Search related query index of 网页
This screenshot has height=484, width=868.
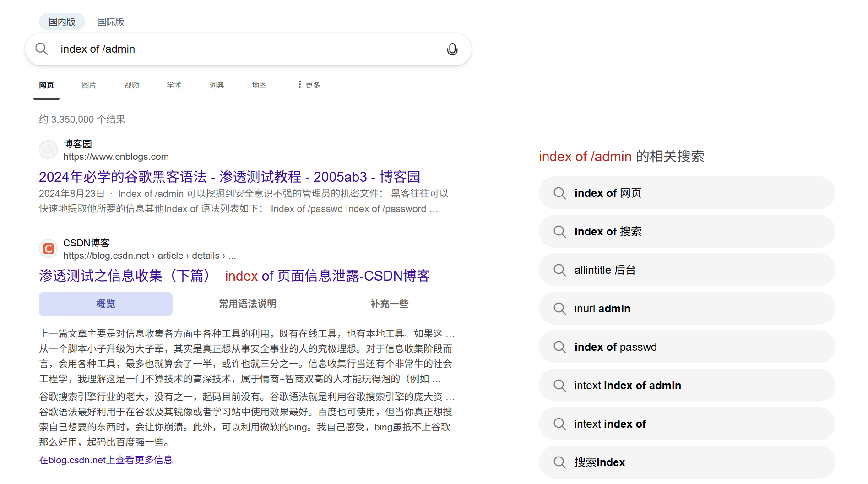(x=687, y=193)
